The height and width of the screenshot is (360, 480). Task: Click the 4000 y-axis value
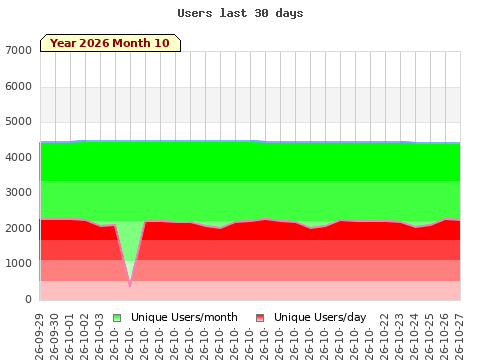(x=18, y=157)
